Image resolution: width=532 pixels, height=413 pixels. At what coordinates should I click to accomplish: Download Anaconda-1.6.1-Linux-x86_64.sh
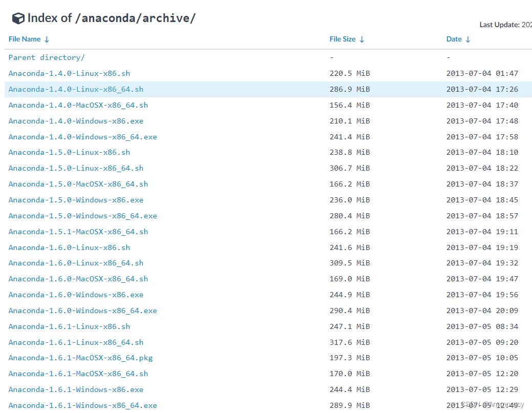coord(76,342)
